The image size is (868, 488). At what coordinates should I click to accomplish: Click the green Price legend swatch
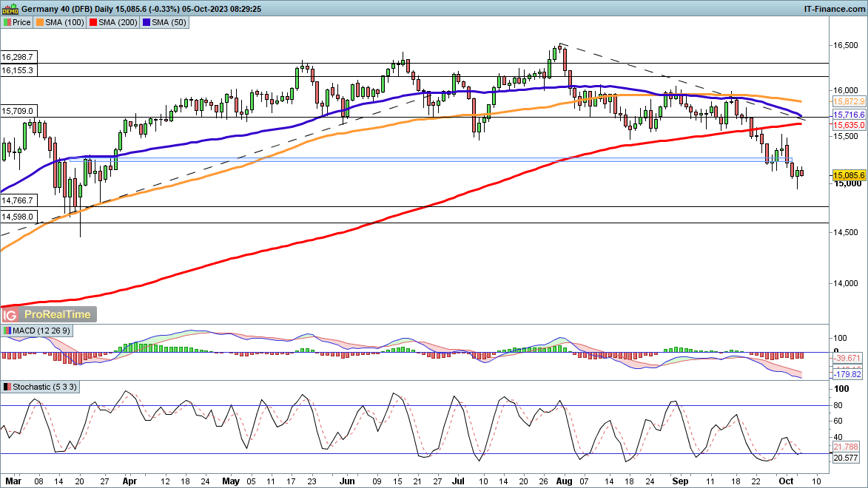7,23
